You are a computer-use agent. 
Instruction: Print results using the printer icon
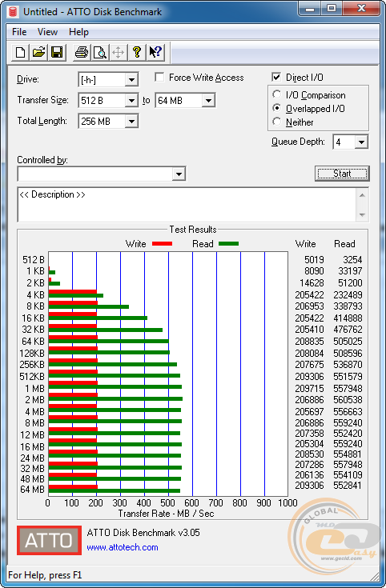point(82,52)
